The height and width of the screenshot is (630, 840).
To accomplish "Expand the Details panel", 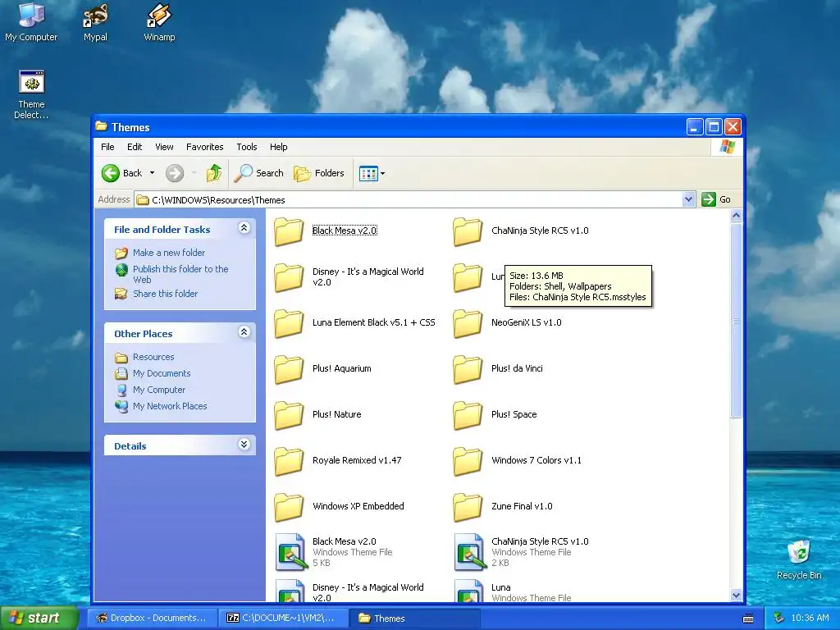I will 244,445.
